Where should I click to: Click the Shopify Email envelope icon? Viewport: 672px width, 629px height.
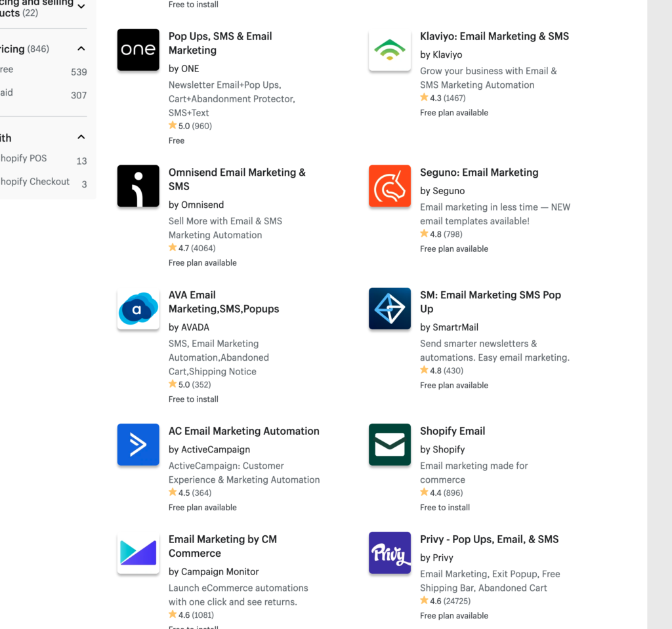click(390, 445)
